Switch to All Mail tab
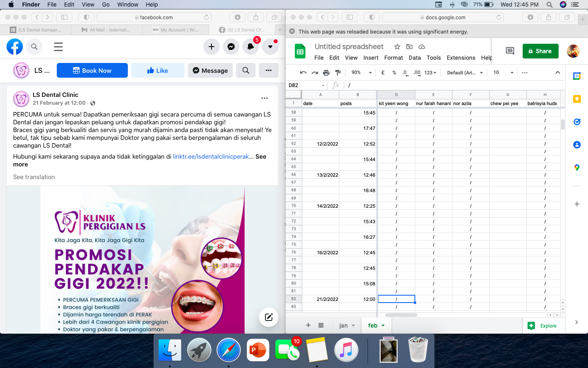This screenshot has width=588, height=368. click(107, 30)
